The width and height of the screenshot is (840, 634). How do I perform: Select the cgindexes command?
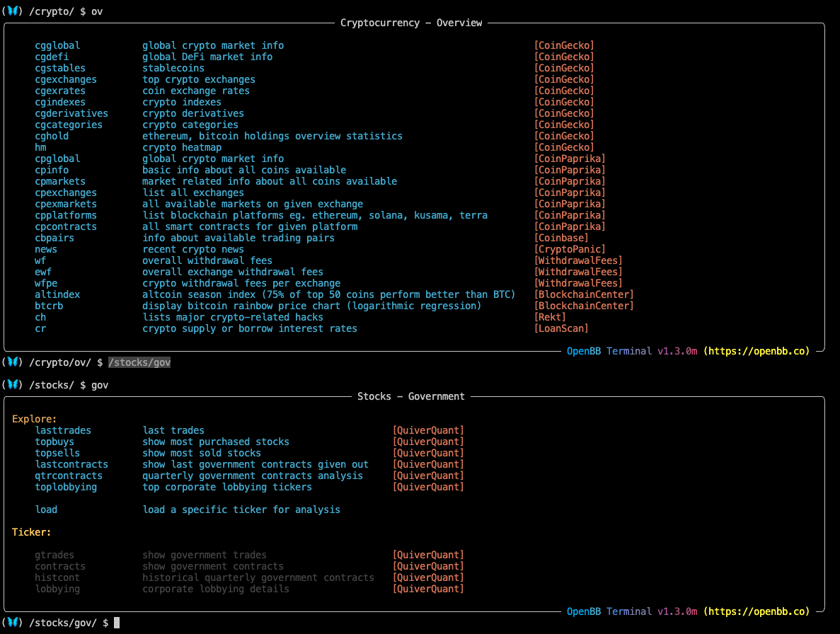point(60,102)
